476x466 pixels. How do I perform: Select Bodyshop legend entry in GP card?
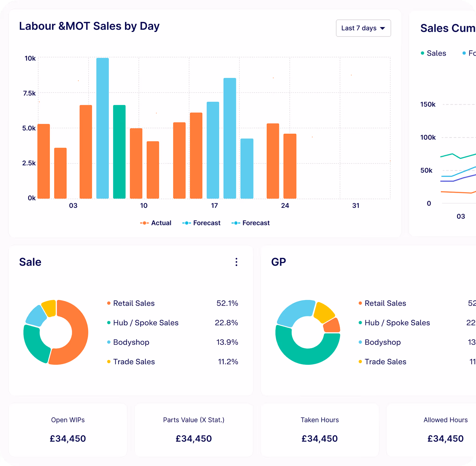click(382, 342)
